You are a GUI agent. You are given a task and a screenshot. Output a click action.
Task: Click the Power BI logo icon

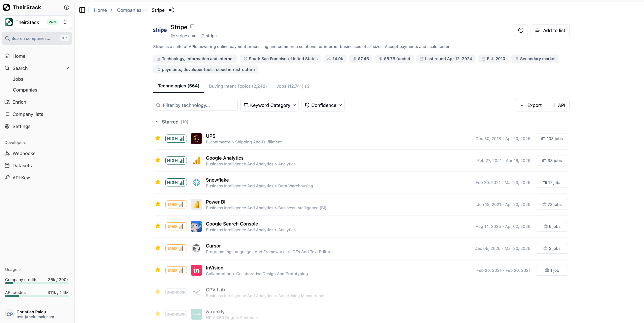pos(196,204)
